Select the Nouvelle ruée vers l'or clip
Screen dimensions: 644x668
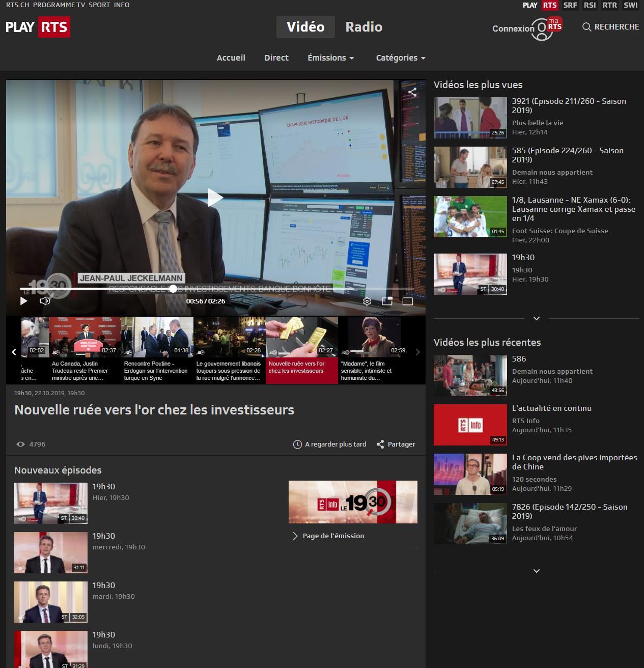click(302, 350)
